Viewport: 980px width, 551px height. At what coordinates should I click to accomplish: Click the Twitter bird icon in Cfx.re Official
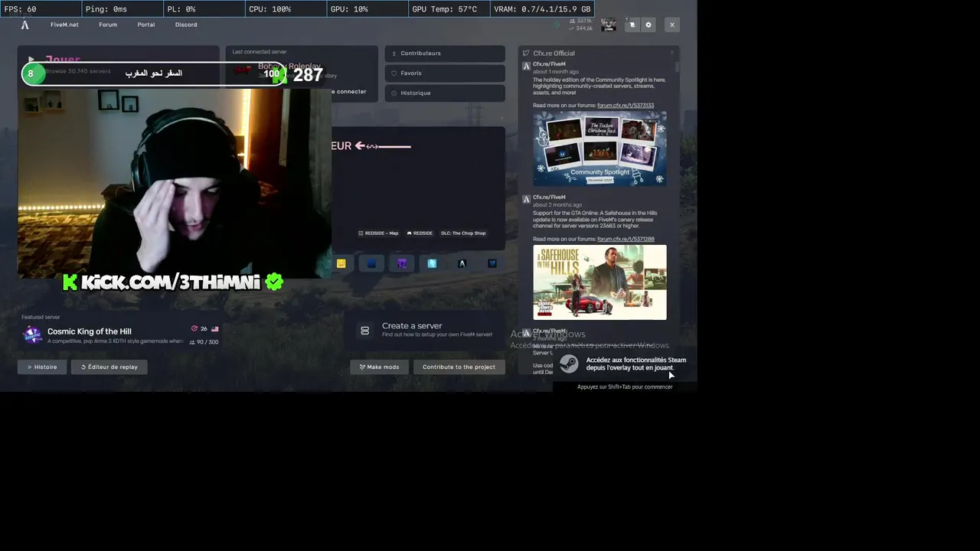(x=526, y=53)
